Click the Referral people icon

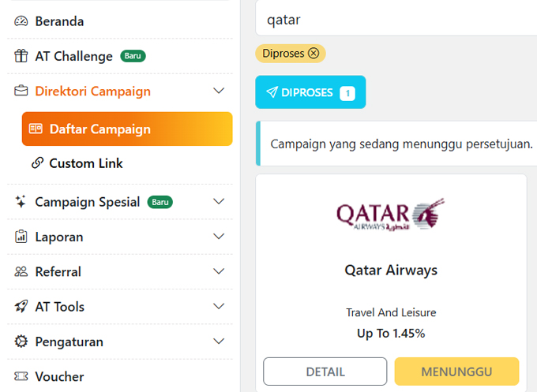pyautogui.click(x=21, y=271)
